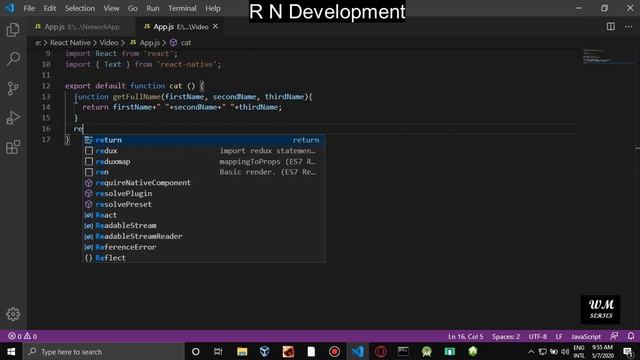Click the feedback icon in status bar
Image resolution: width=640 pixels, height=360 pixels.
click(614, 336)
